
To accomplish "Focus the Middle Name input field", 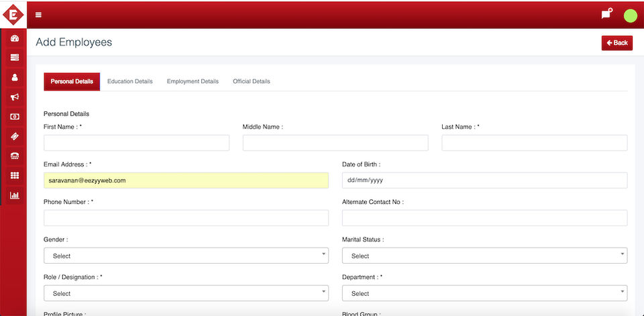I will [335, 143].
